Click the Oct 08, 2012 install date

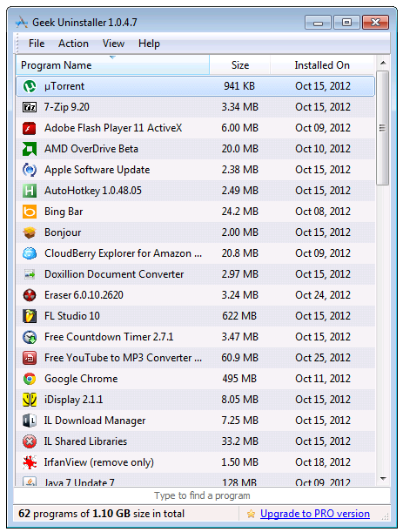323,212
